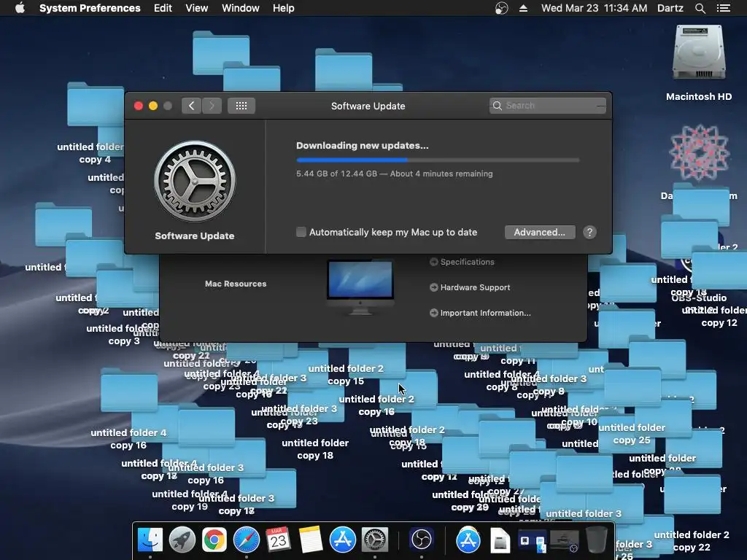Click date and time in menu bar

tap(594, 8)
